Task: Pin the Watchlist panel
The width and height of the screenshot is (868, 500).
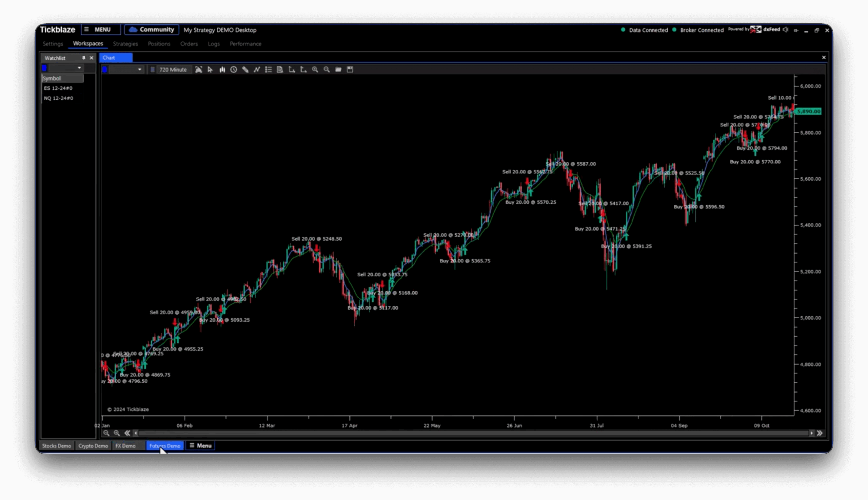Action: 83,58
